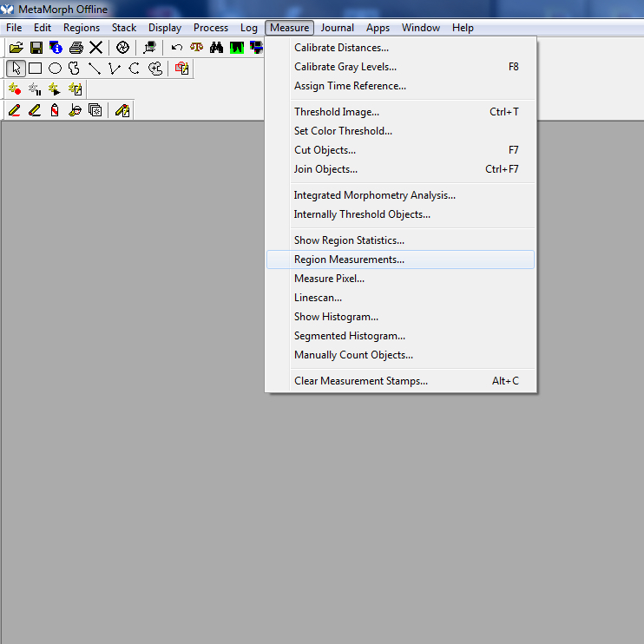The height and width of the screenshot is (644, 644).
Task: Select the highlighted Region Measurements entry
Action: 400,260
